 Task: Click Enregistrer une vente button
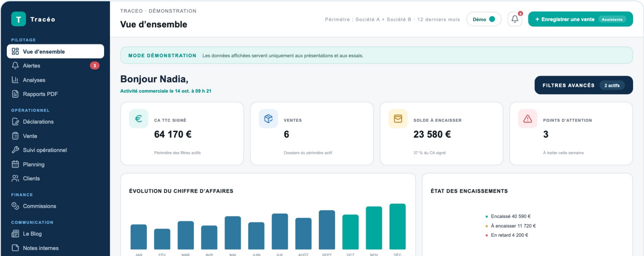[x=580, y=19]
